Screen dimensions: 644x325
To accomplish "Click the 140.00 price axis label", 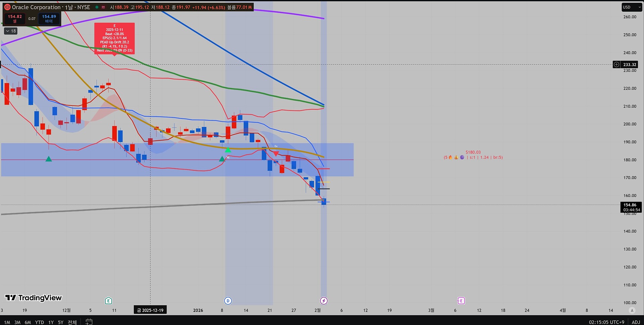I will [630, 231].
